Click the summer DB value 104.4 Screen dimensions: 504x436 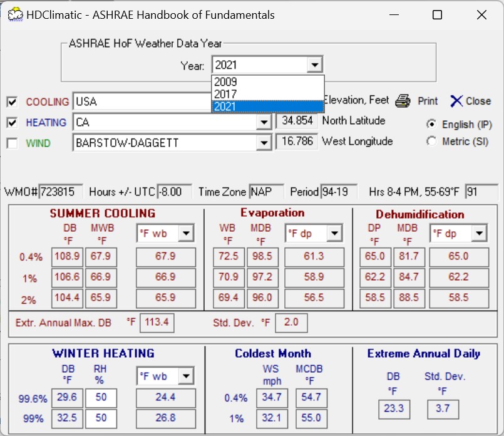click(x=67, y=298)
